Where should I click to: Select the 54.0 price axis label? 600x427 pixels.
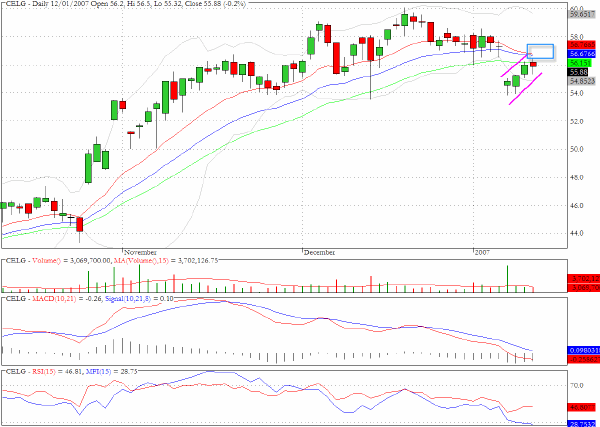(576, 93)
